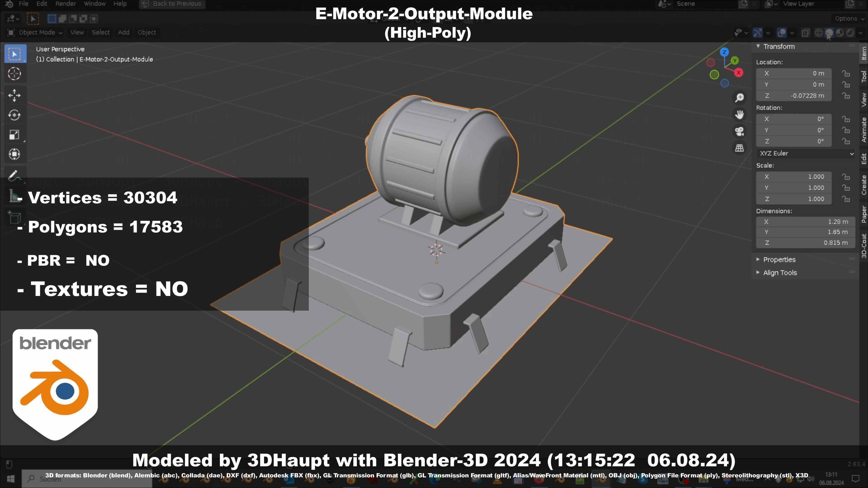Click the new view layer icon
Image resolution: width=868 pixels, height=488 pixels.
tap(850, 4)
